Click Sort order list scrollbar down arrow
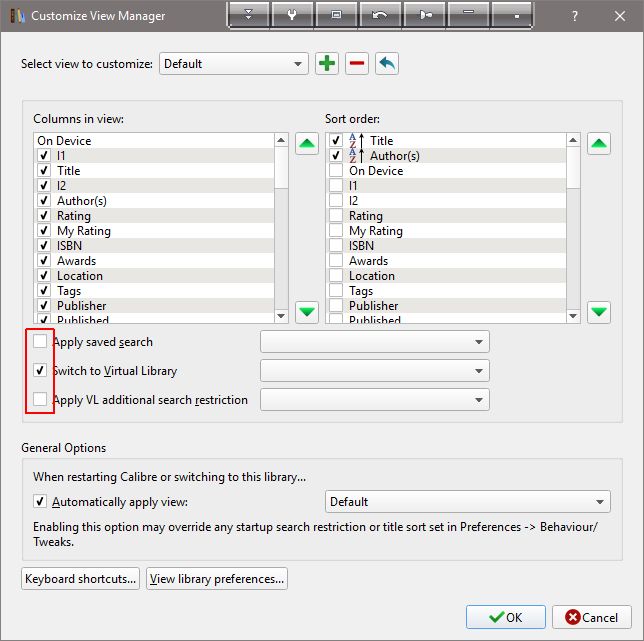644x641 pixels. [x=573, y=316]
